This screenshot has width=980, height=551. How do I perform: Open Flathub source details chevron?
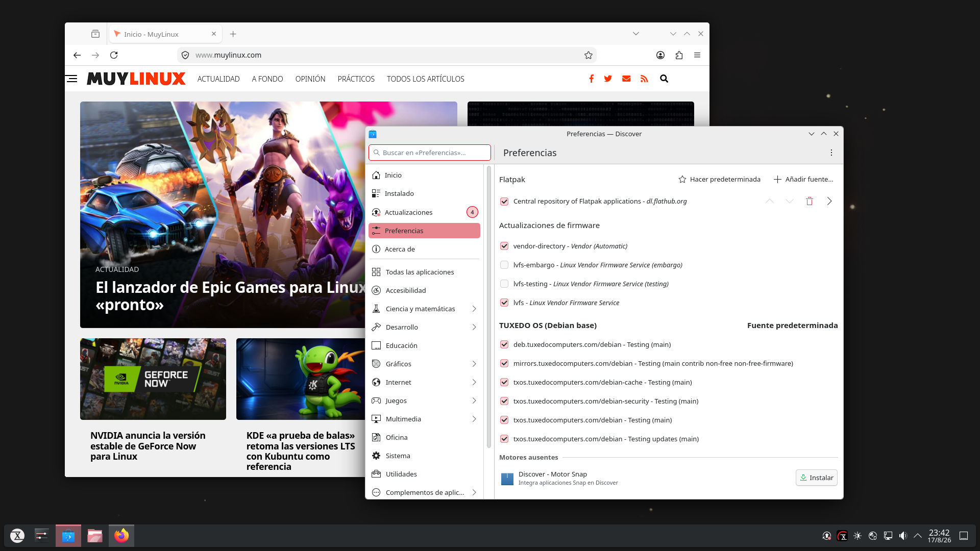click(x=829, y=201)
